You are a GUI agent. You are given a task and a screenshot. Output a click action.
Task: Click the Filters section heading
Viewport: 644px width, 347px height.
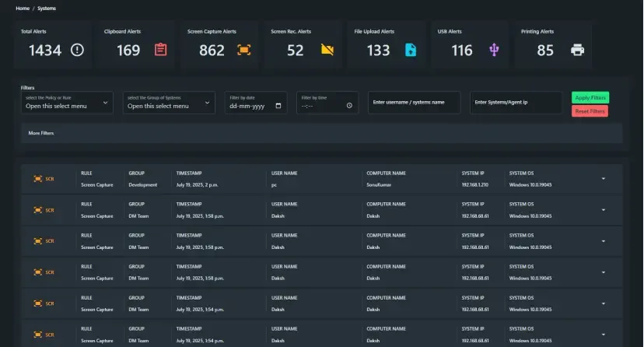(x=27, y=87)
